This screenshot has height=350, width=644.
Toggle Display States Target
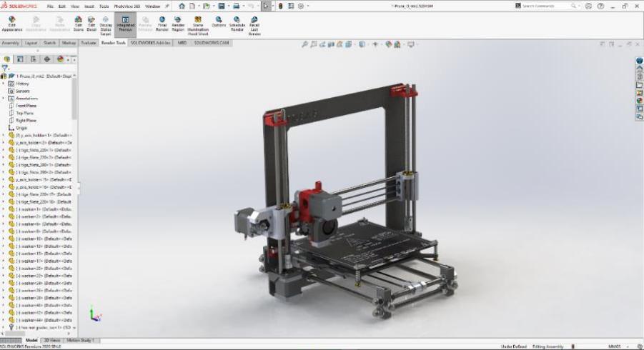[106, 25]
